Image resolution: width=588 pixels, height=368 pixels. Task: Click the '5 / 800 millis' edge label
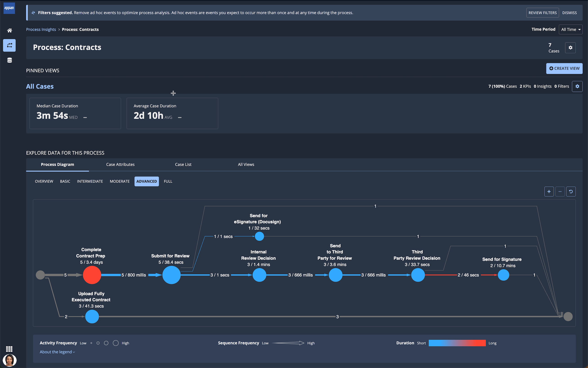click(134, 275)
